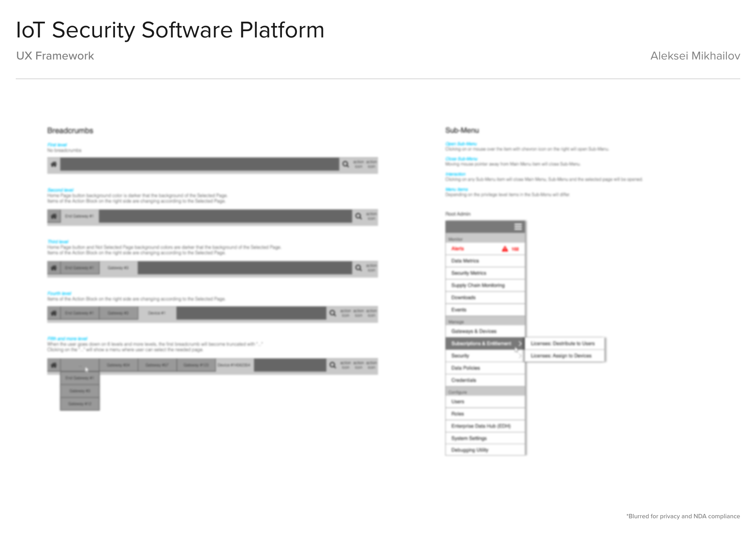Click search icon in the second-level breadcrumb bar

[x=358, y=216]
